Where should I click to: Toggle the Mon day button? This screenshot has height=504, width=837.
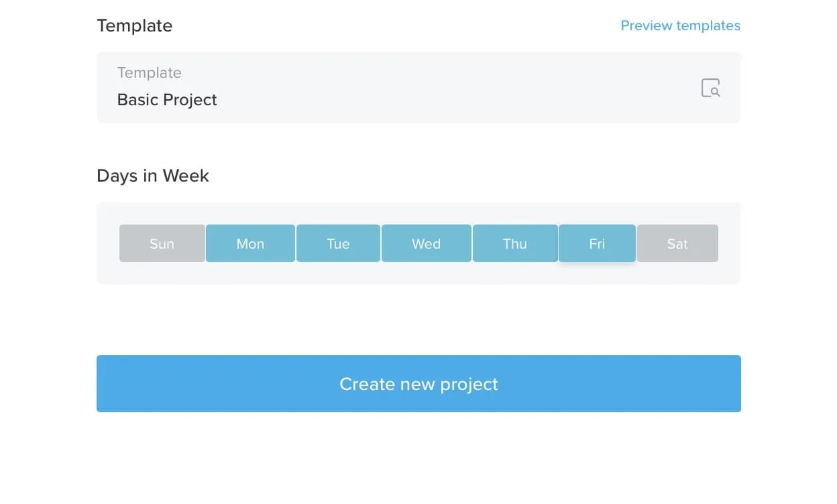[250, 243]
